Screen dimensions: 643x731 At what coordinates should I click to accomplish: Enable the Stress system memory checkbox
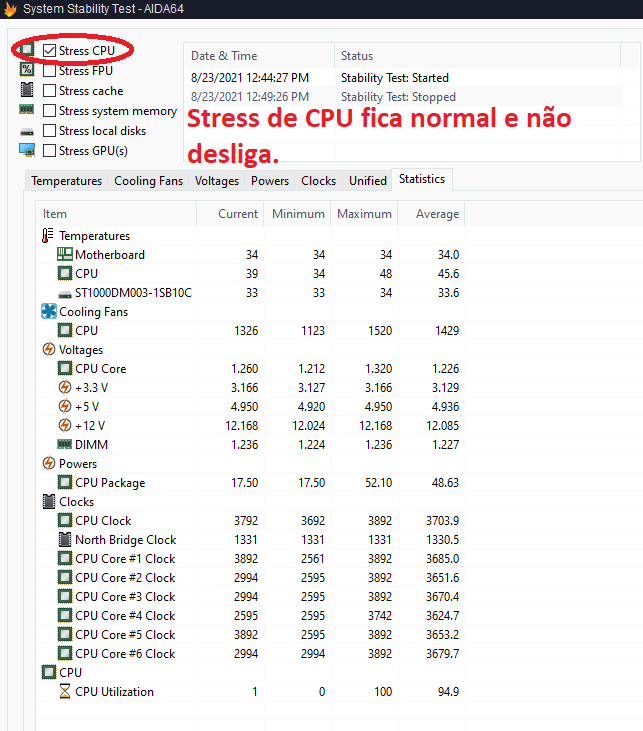[x=49, y=110]
